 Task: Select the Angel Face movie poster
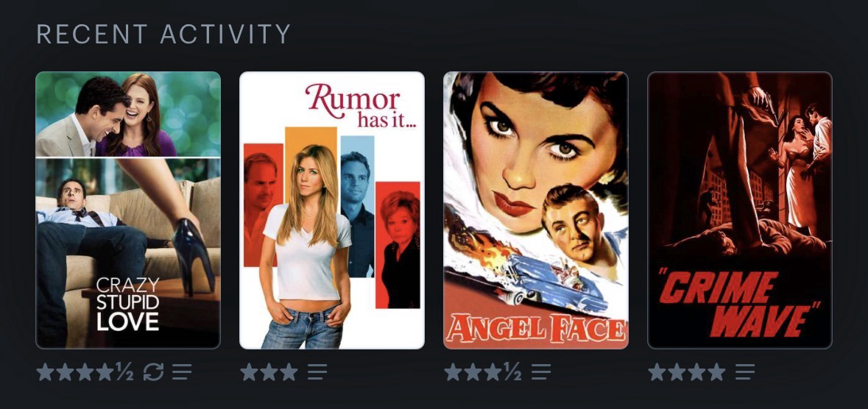tap(536, 210)
